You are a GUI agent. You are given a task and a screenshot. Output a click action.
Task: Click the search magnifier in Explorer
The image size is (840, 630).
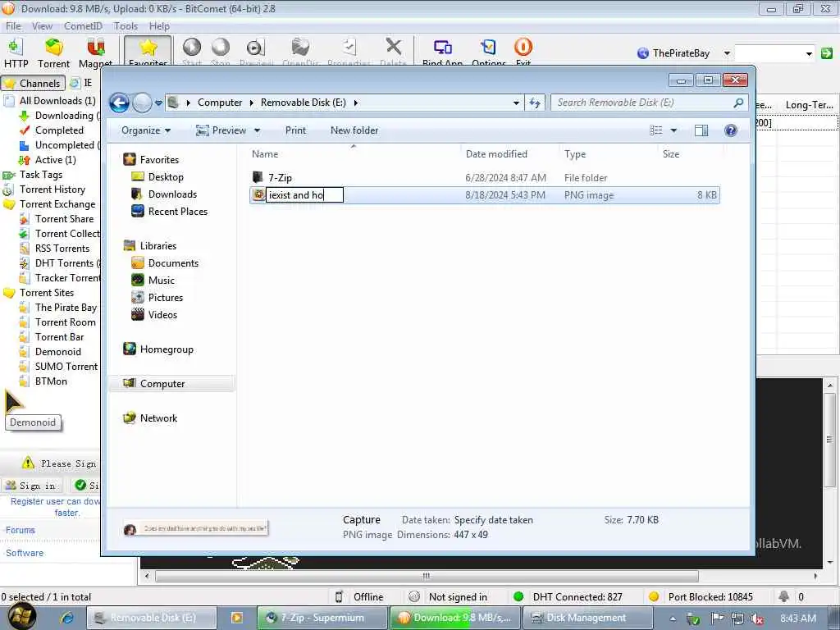[738, 103]
